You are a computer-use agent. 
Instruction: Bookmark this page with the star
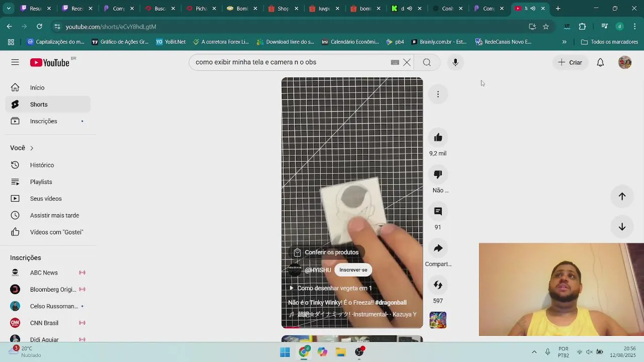(546, 27)
